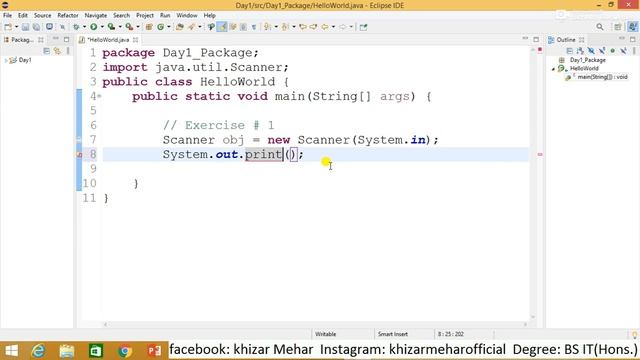Expand the Day1 project node

[6, 60]
